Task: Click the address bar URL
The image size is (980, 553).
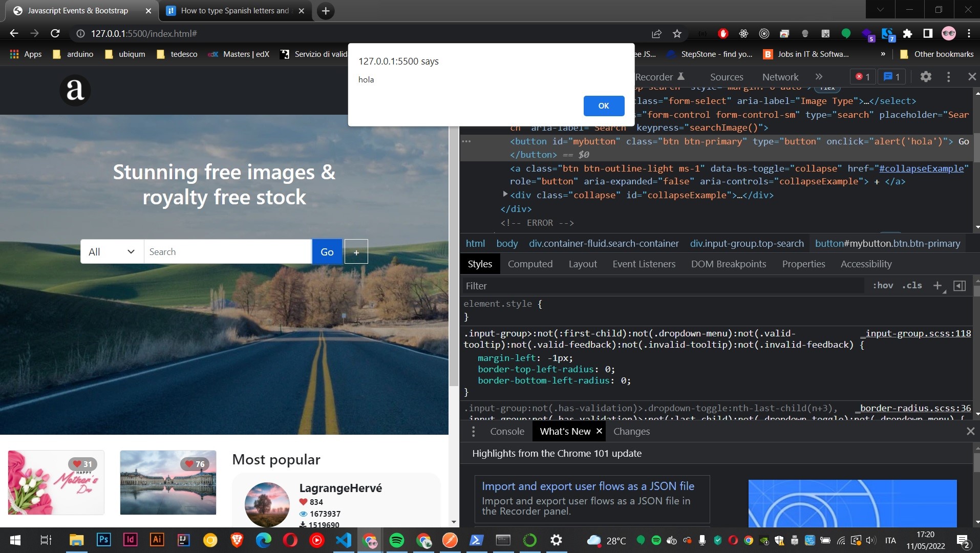Action: [x=144, y=33]
